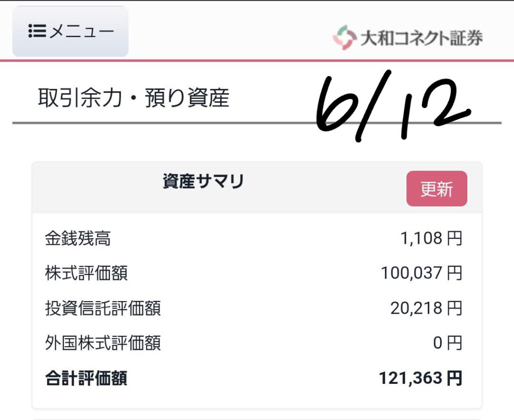This screenshot has width=514, height=420.
Task: Click the hamburger list icon beside メニュー
Action: point(37,31)
